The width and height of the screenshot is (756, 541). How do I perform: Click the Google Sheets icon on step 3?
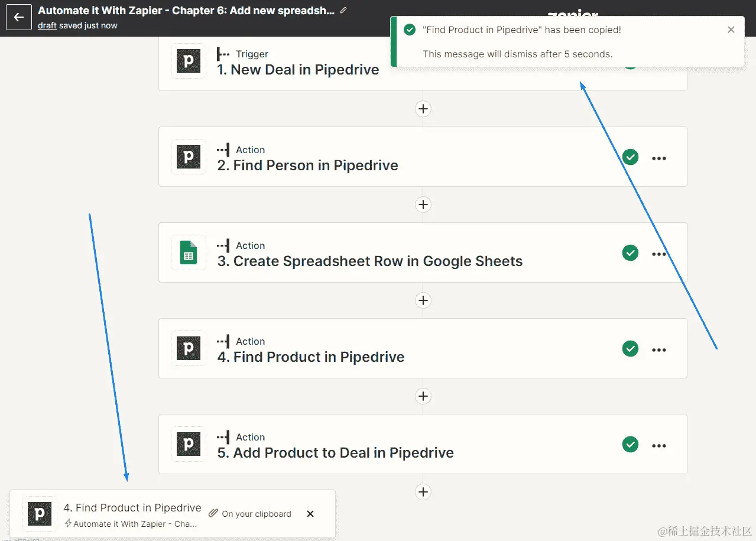click(x=189, y=253)
